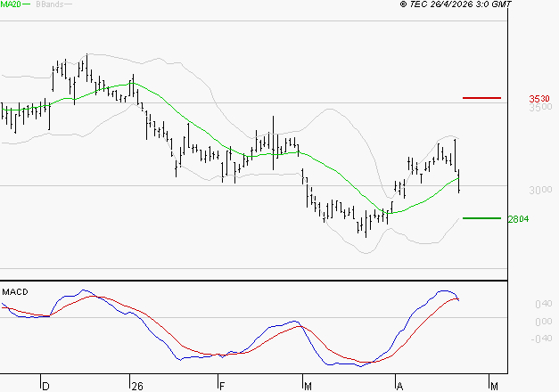Click the green 2804 support label
The image size is (559, 392).
coord(518,219)
